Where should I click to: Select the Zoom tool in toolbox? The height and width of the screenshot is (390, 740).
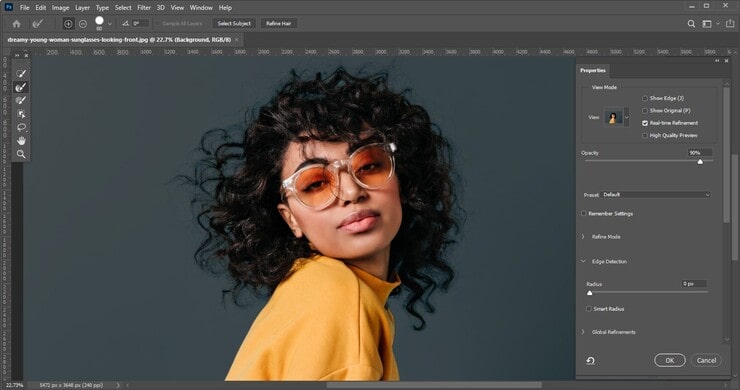coord(21,154)
